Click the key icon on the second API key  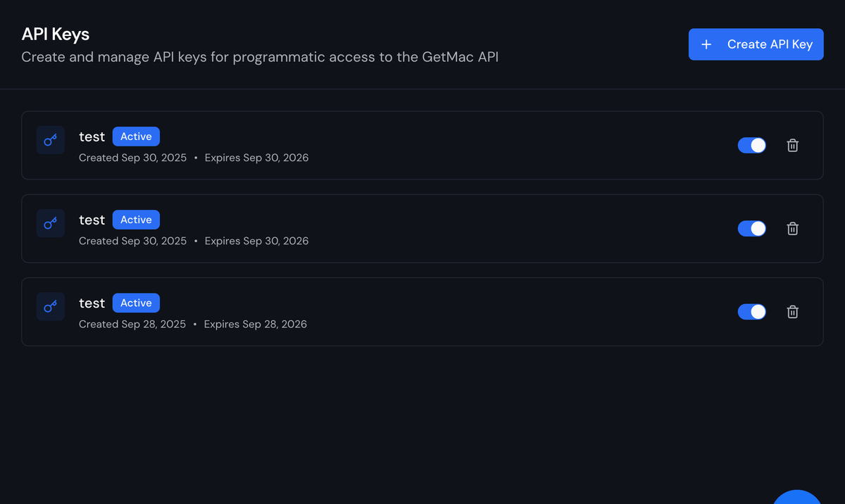coord(50,223)
